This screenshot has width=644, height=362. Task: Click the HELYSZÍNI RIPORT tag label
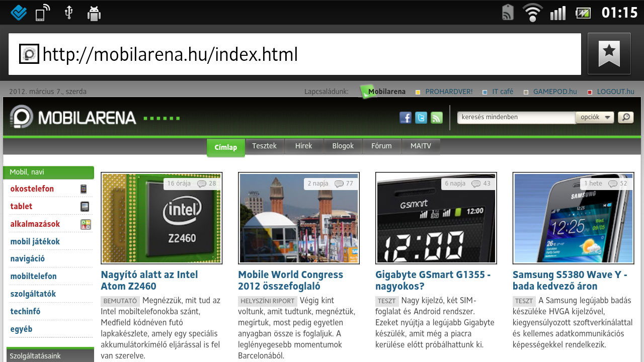267,301
